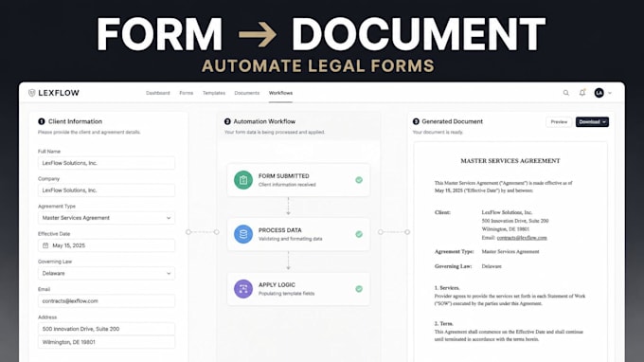Click the Automation Workflow heading

pos(264,121)
